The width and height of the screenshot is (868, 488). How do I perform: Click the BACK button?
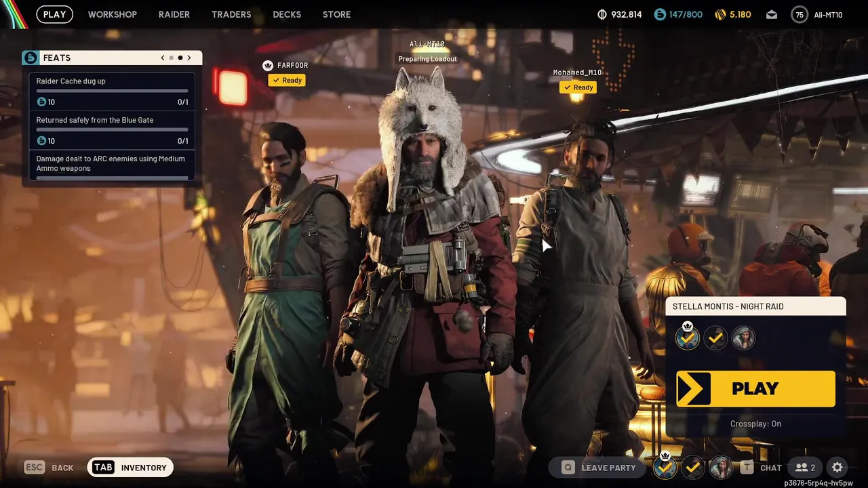coord(49,467)
